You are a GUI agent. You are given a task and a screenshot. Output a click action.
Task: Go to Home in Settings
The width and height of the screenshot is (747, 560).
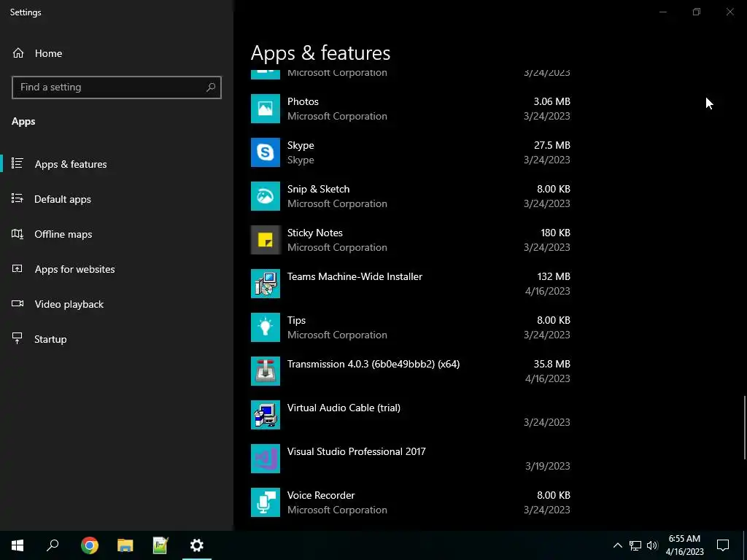click(x=117, y=53)
